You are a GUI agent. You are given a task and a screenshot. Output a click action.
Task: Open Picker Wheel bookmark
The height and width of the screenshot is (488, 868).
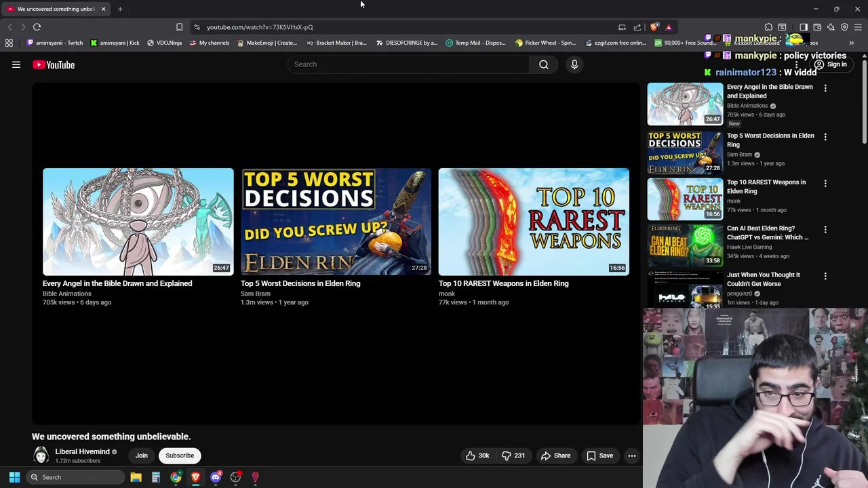tap(546, 43)
